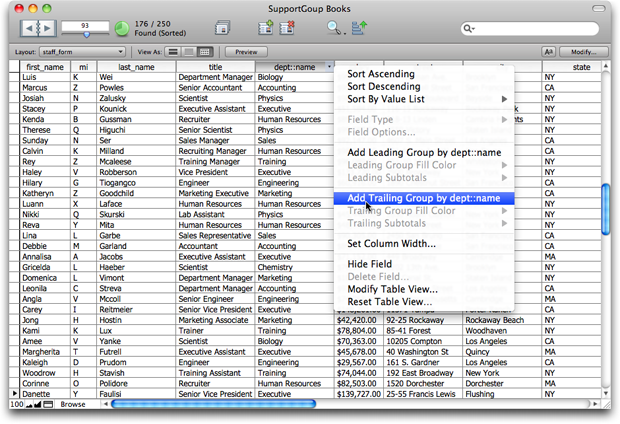Click the horizontal scrollbar right arrow
Viewport: 620px width, 424px height.
[595, 404]
